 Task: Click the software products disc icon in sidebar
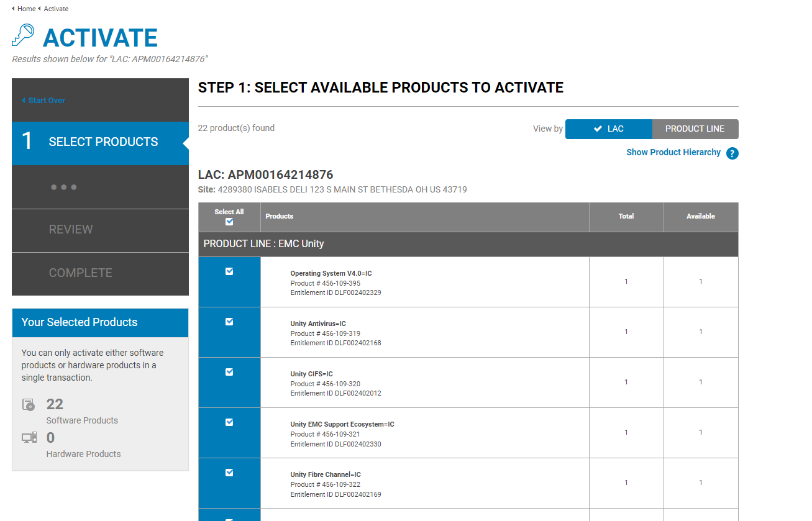coord(28,404)
